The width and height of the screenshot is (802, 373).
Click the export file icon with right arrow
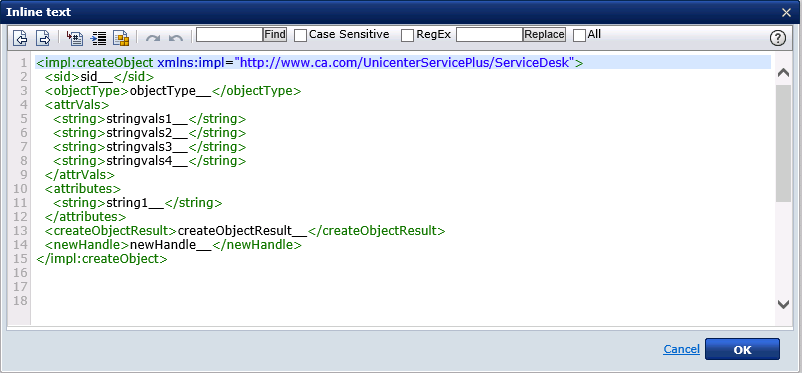click(43, 37)
